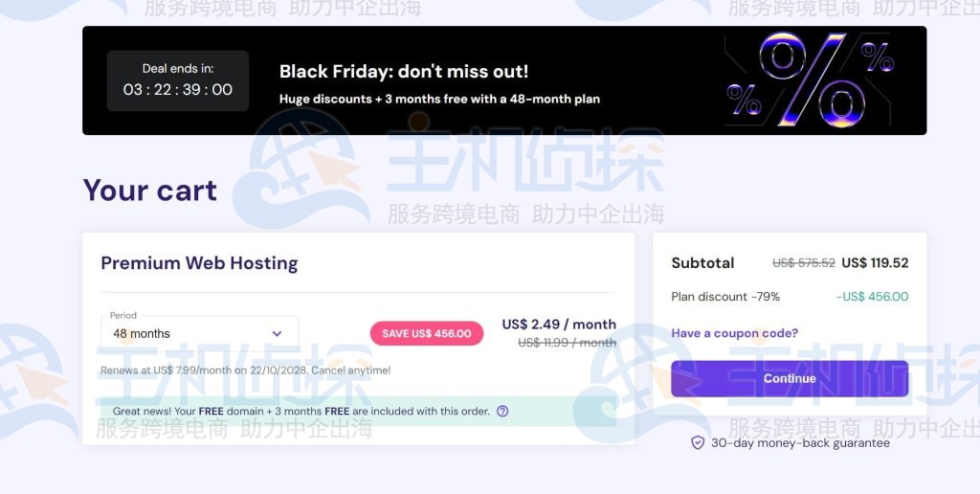Click the Plan discount -79% label
Viewport: 980px width, 494px height.
(x=723, y=297)
